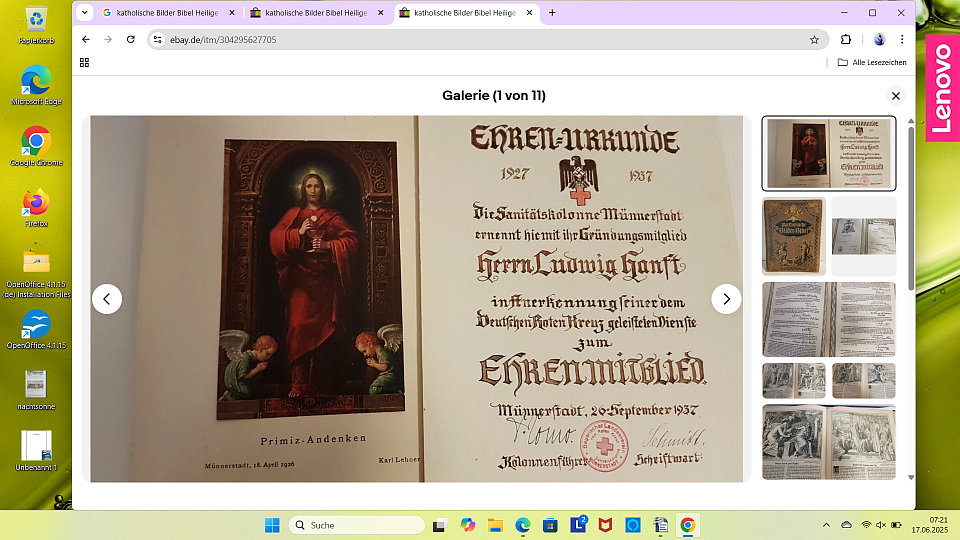Image resolution: width=960 pixels, height=540 pixels.
Task: Open Chrome profile avatar
Action: click(879, 39)
